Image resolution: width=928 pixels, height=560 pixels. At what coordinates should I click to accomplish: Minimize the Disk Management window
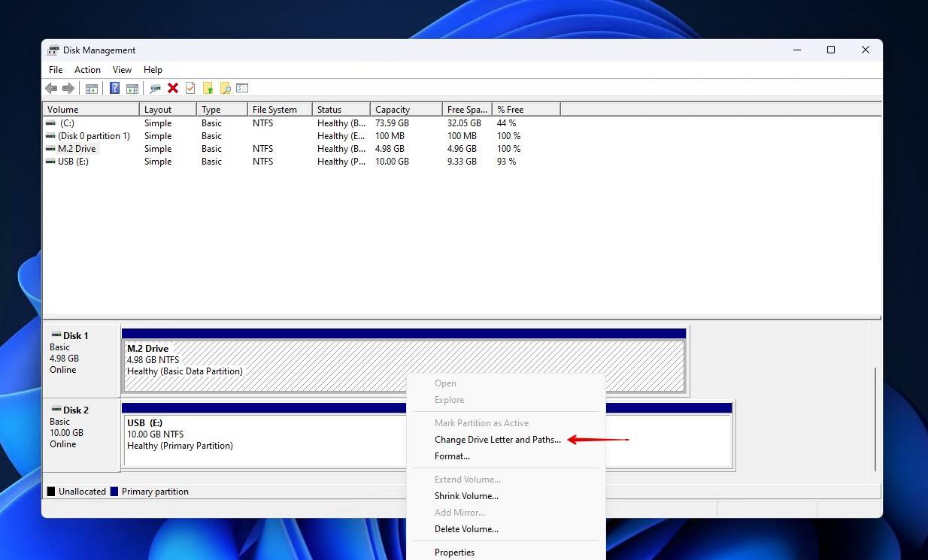[x=796, y=50]
